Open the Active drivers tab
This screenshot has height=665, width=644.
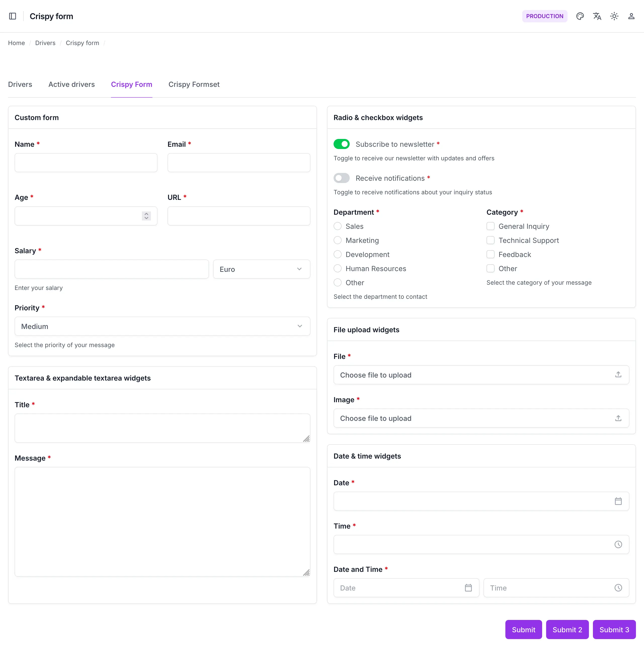pyautogui.click(x=71, y=85)
